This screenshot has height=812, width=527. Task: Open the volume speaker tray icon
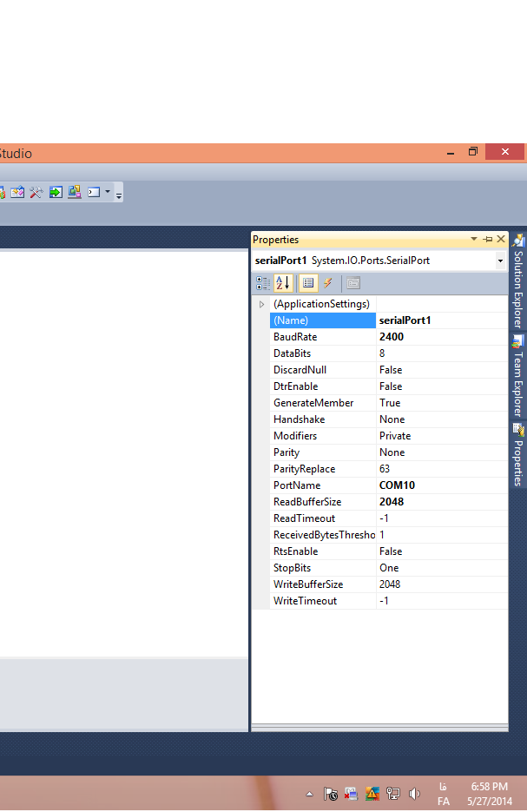click(414, 794)
